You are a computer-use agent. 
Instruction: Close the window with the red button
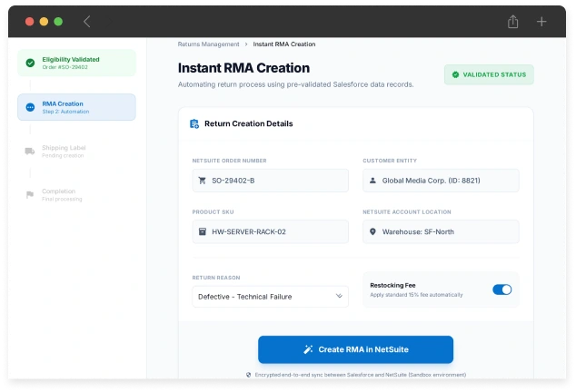click(x=30, y=22)
